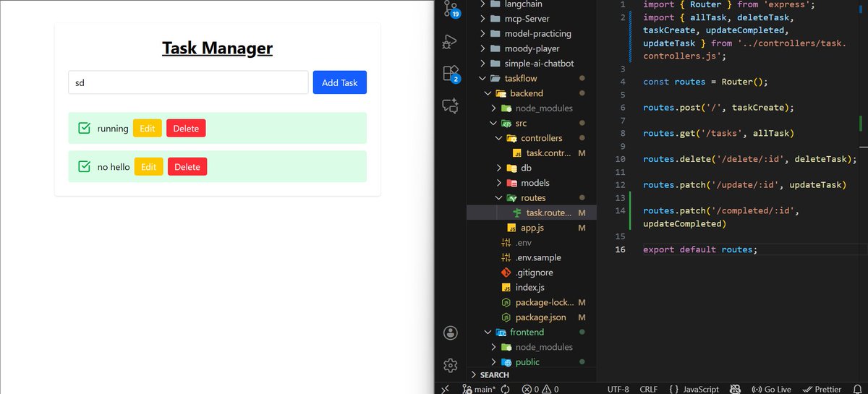Collapse the frontend folder
Image resolution: width=868 pixels, height=394 pixels.
488,332
